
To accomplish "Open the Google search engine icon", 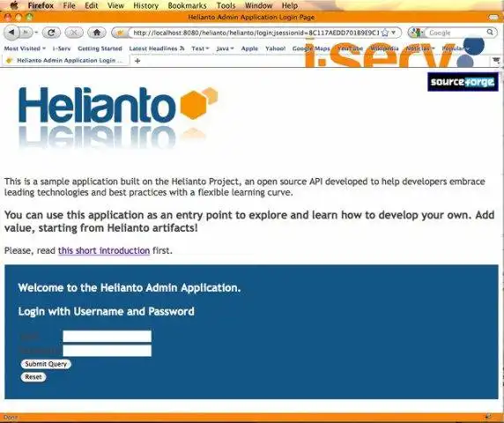I will click(x=416, y=33).
